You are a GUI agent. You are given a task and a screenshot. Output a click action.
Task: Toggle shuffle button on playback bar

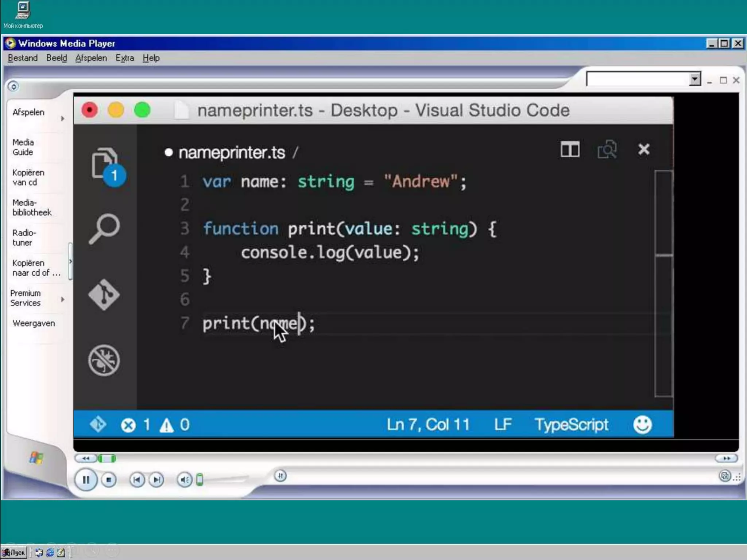point(280,476)
